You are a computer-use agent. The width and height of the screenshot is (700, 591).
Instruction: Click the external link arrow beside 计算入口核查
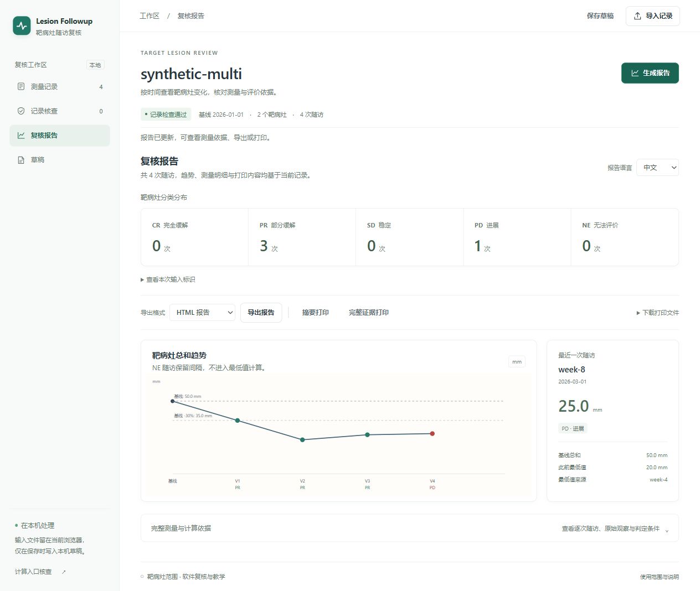(x=64, y=572)
